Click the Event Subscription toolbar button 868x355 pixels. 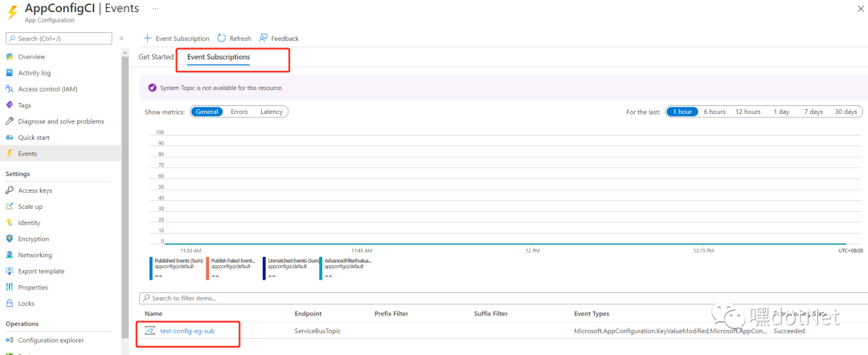point(177,39)
